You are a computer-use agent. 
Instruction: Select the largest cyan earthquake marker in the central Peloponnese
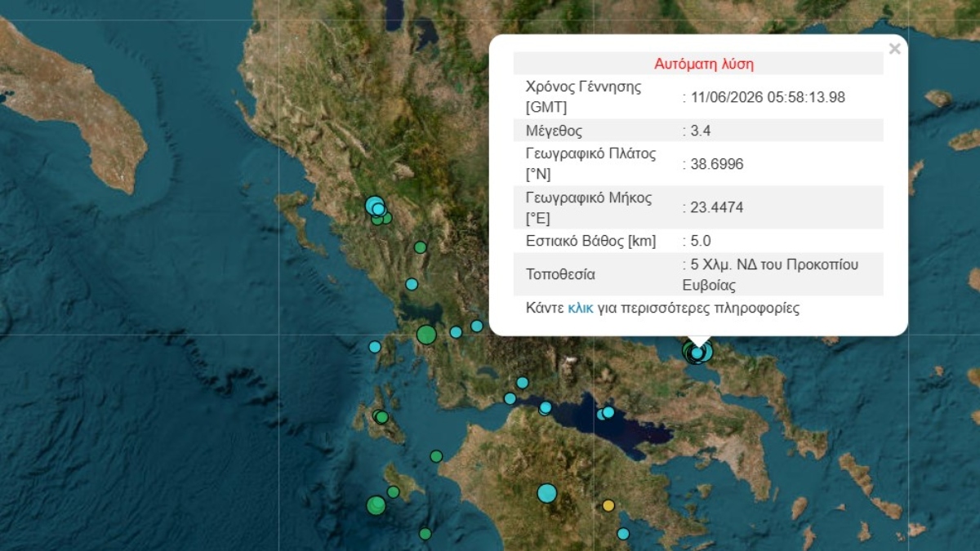click(x=546, y=493)
